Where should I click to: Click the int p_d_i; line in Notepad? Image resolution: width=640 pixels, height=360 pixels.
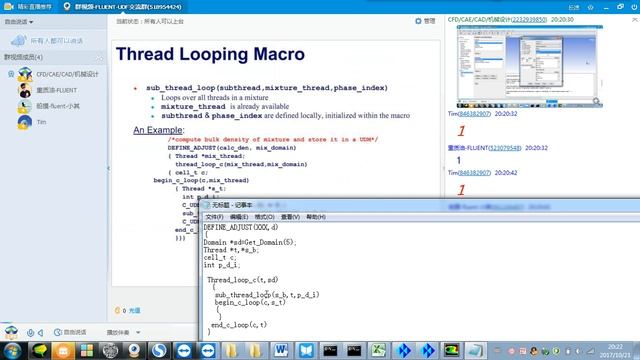click(x=222, y=265)
